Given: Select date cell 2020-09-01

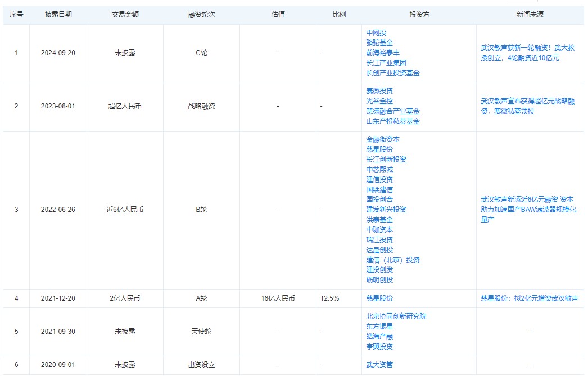Looking at the screenshot, I should [x=58, y=365].
